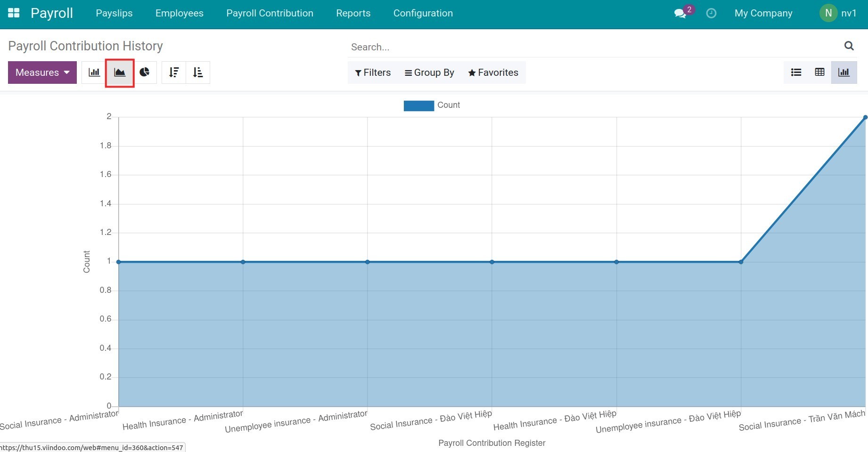
Task: Click the descending sort icon
Action: pos(173,72)
